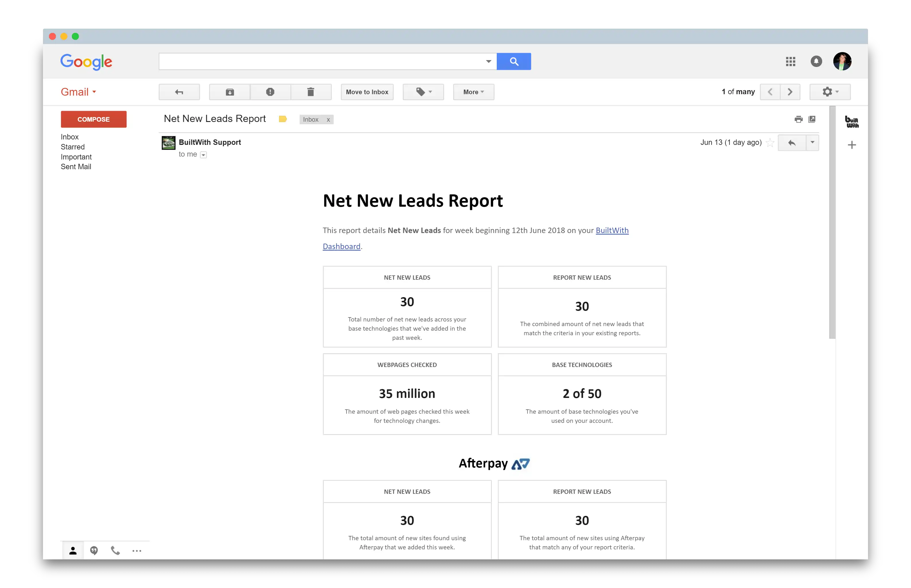The width and height of the screenshot is (911, 588).
Task: Open the More actions dropdown
Action: [x=473, y=92]
